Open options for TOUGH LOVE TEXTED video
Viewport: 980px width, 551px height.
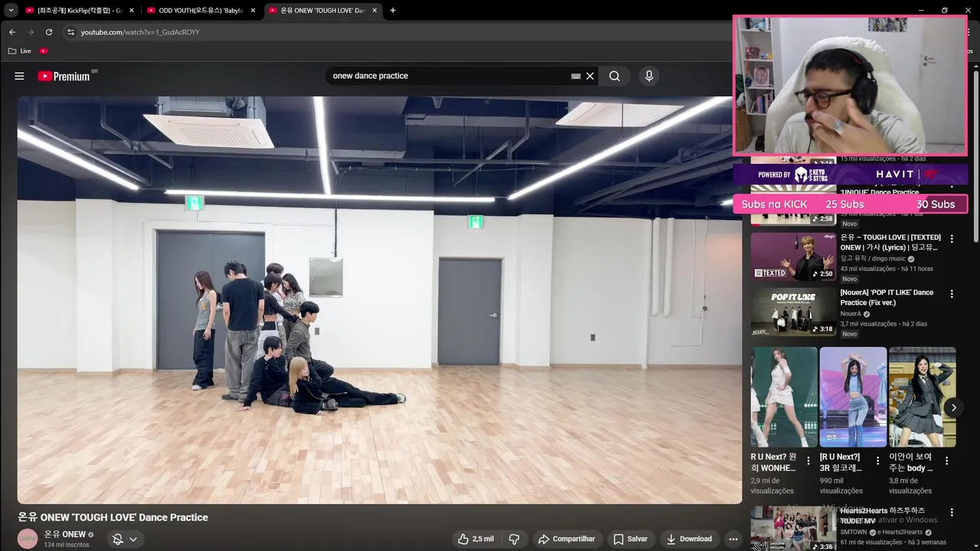pos(952,239)
